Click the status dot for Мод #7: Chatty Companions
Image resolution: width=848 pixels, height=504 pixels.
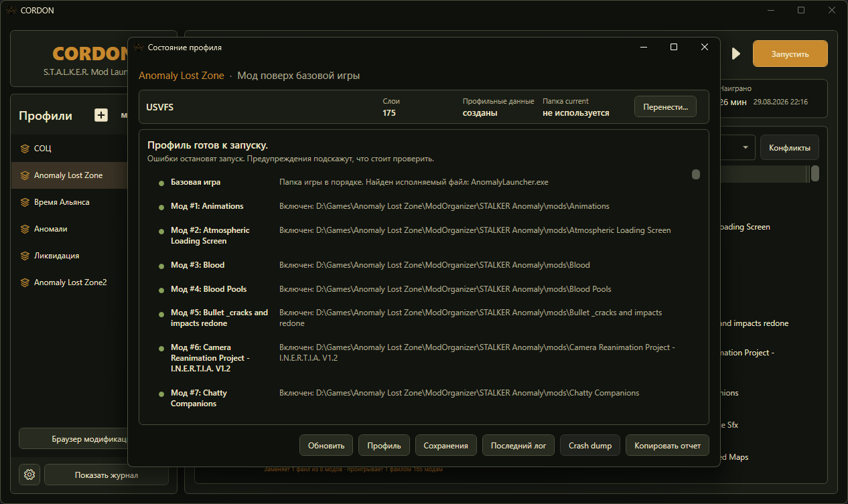[161, 394]
